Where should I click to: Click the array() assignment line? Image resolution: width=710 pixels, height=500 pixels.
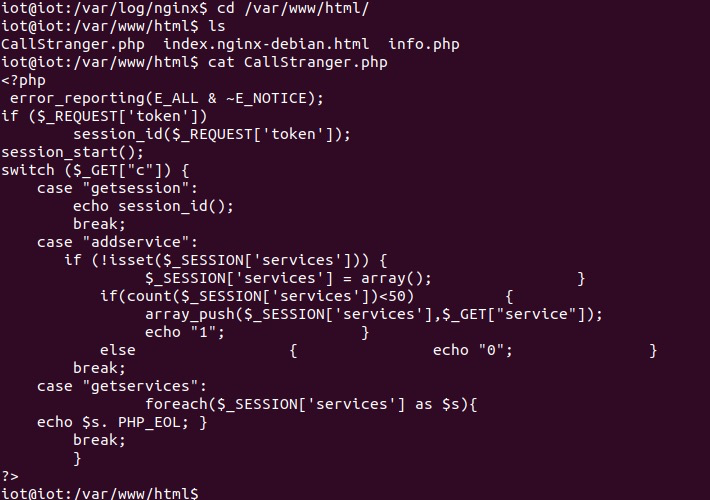click(x=288, y=279)
